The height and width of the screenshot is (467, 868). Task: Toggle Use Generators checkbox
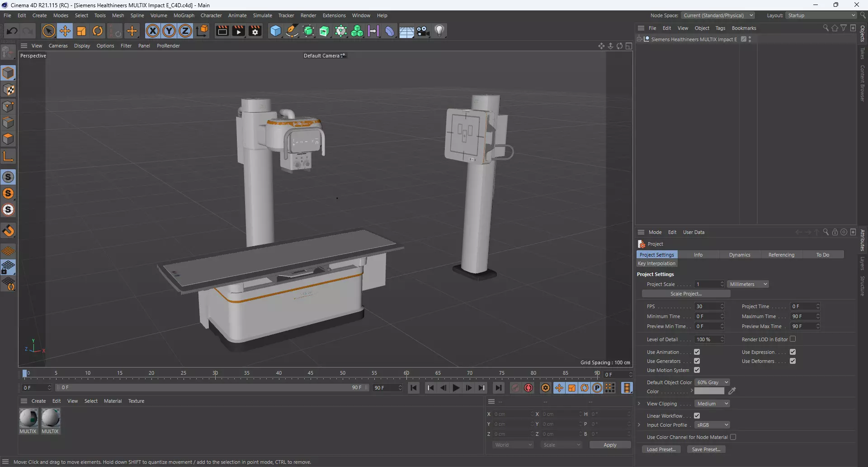click(697, 361)
